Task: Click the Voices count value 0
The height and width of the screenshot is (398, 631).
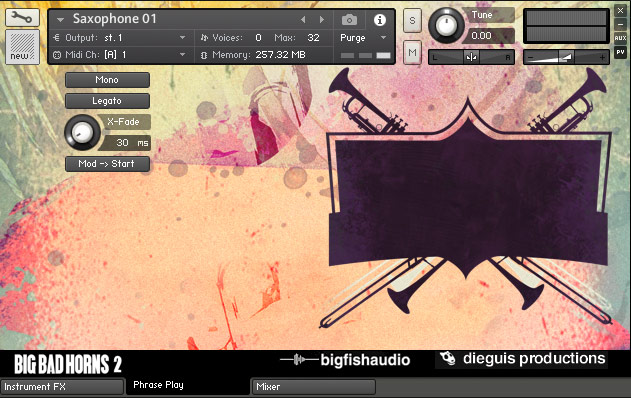Action: click(x=258, y=38)
